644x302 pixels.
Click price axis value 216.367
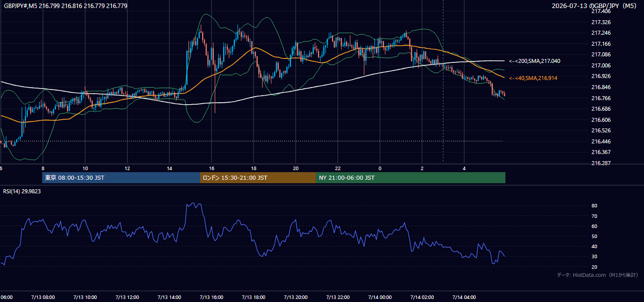(x=601, y=152)
